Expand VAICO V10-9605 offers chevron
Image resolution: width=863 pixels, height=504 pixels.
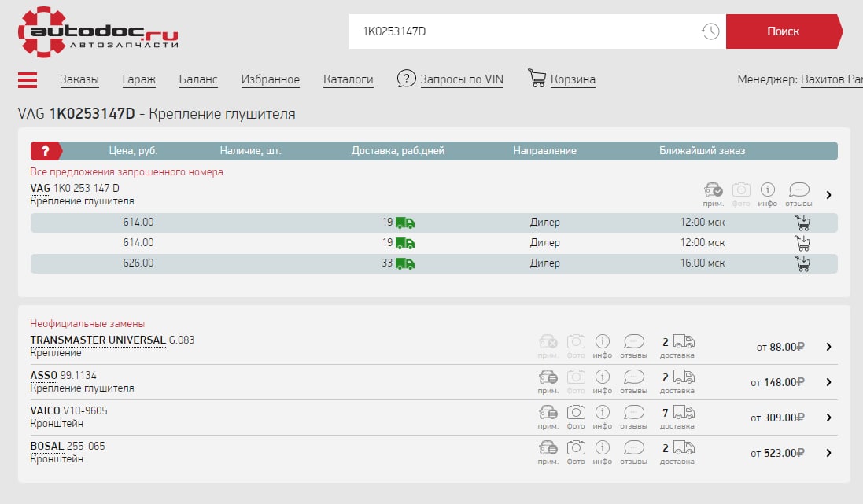coord(829,418)
